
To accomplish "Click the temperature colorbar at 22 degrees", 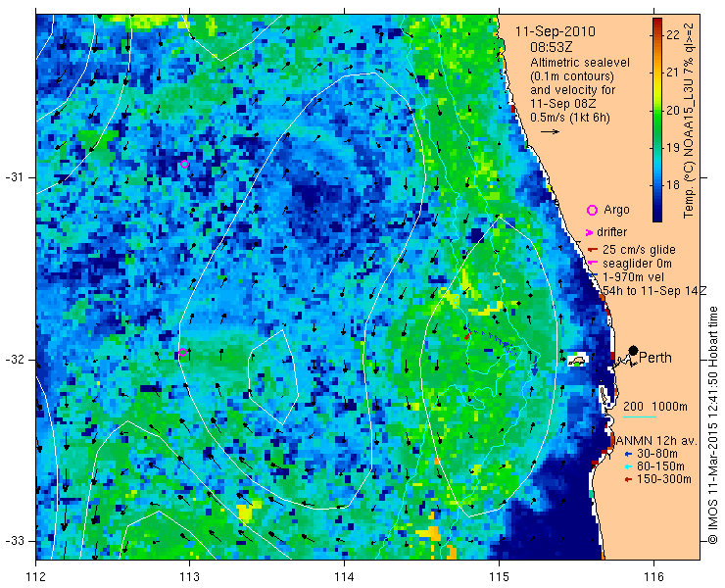I will coord(657,34).
